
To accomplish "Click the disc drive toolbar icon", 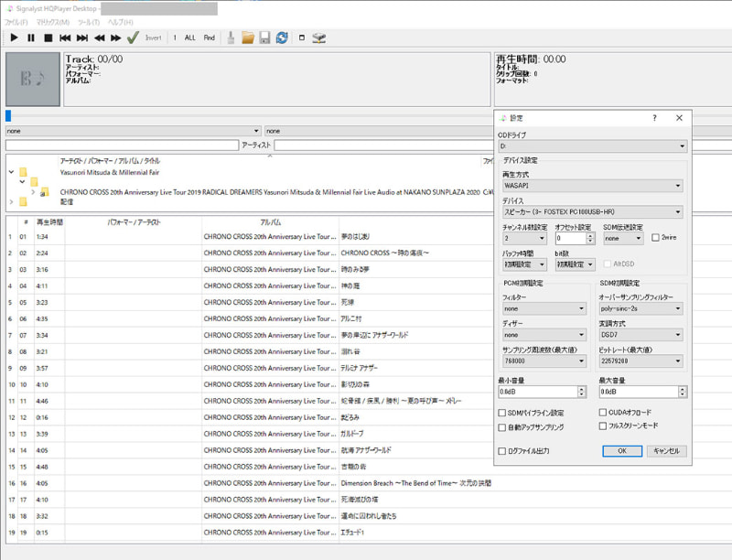I will point(318,38).
